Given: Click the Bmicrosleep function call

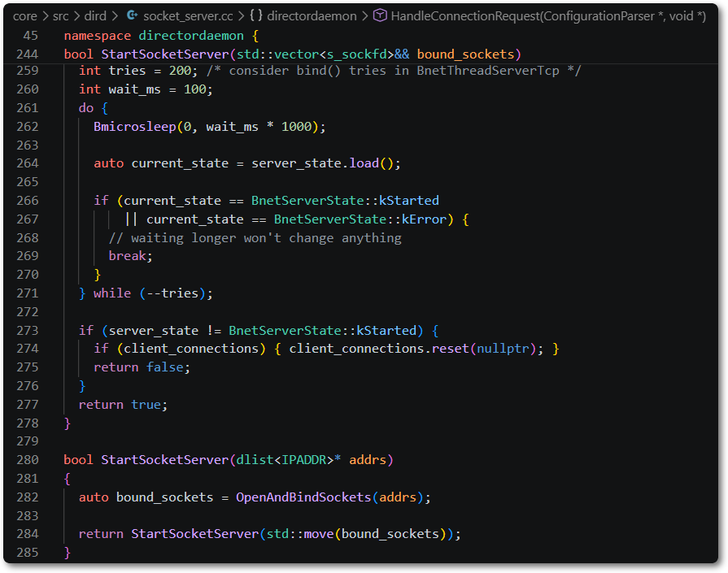Looking at the screenshot, I should point(135,127).
